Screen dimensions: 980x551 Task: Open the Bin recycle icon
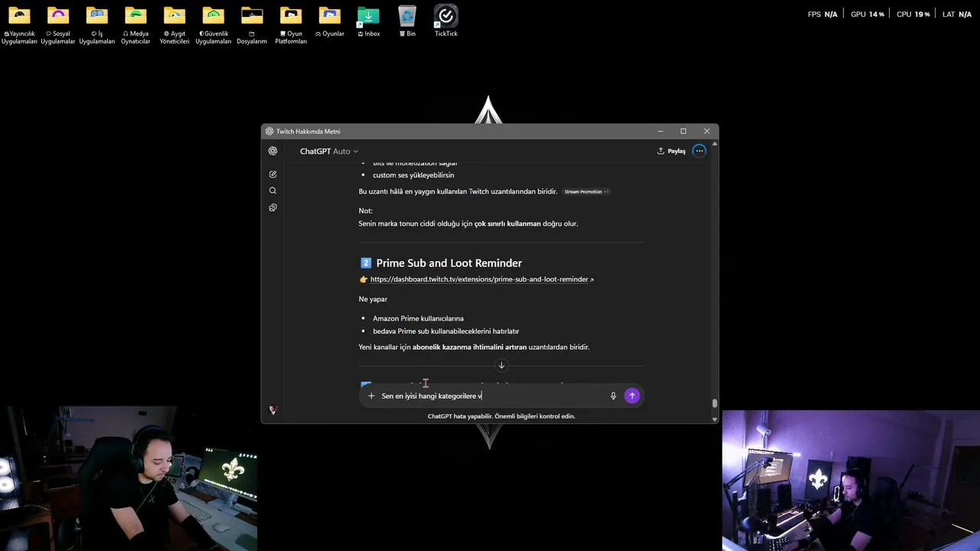pos(407,21)
